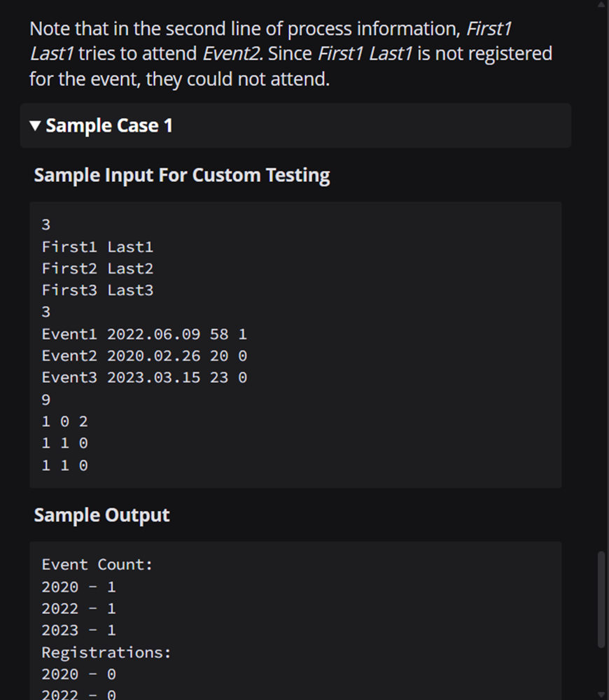Click the scrollbar track above the thumb

point(601,276)
